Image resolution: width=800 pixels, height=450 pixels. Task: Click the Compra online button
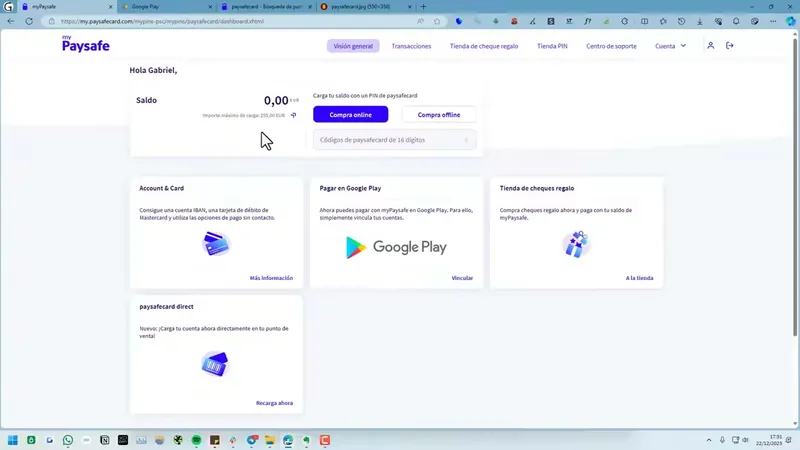click(x=351, y=115)
